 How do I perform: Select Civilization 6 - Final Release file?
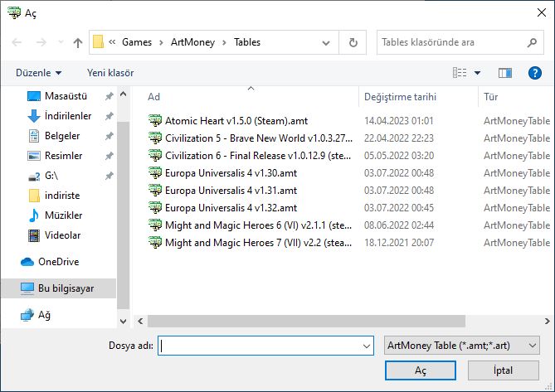(x=258, y=156)
